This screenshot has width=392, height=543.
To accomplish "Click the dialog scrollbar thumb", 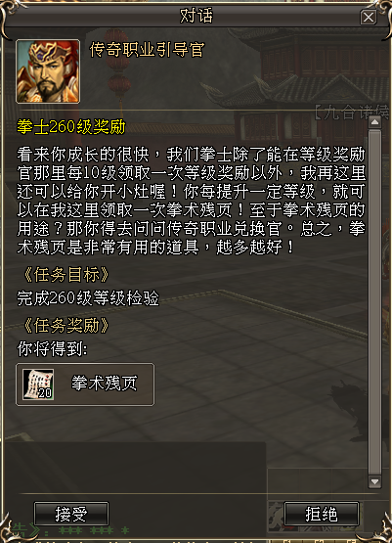I will [x=374, y=301].
